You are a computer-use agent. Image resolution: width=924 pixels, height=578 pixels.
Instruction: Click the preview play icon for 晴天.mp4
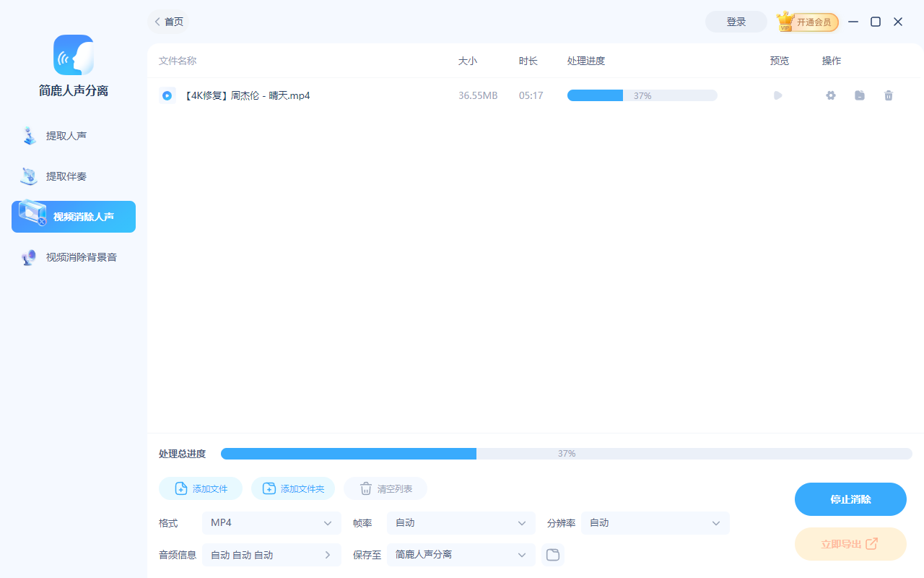tap(778, 95)
